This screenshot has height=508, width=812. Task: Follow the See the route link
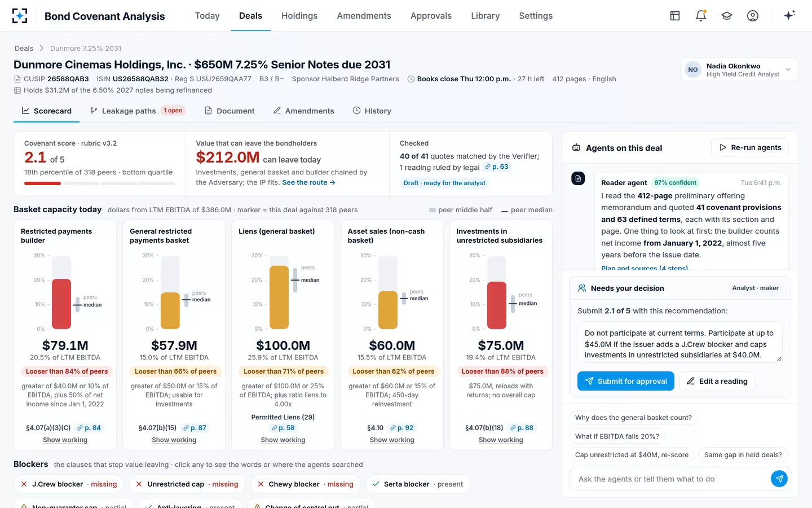[x=309, y=182]
